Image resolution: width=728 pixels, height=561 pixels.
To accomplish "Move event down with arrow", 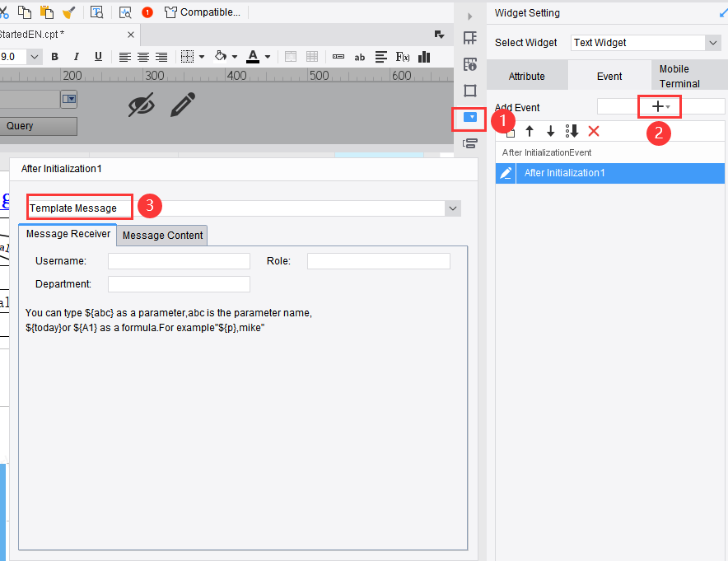I will pyautogui.click(x=551, y=132).
